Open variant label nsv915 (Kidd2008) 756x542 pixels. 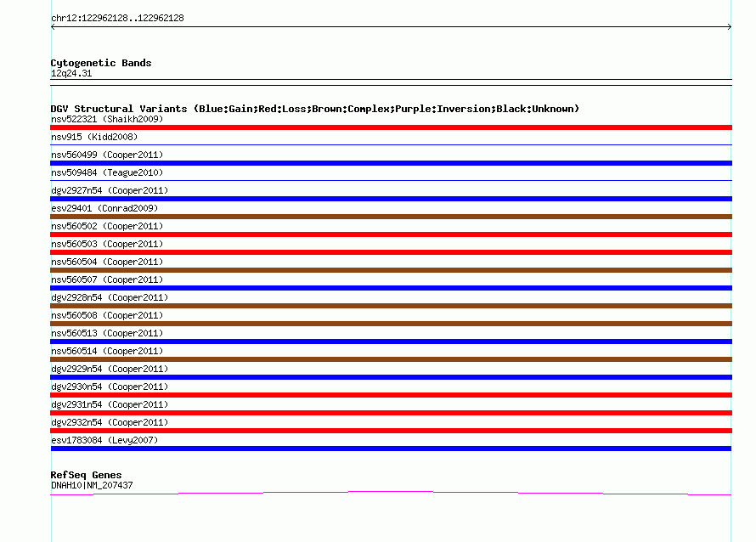point(94,137)
